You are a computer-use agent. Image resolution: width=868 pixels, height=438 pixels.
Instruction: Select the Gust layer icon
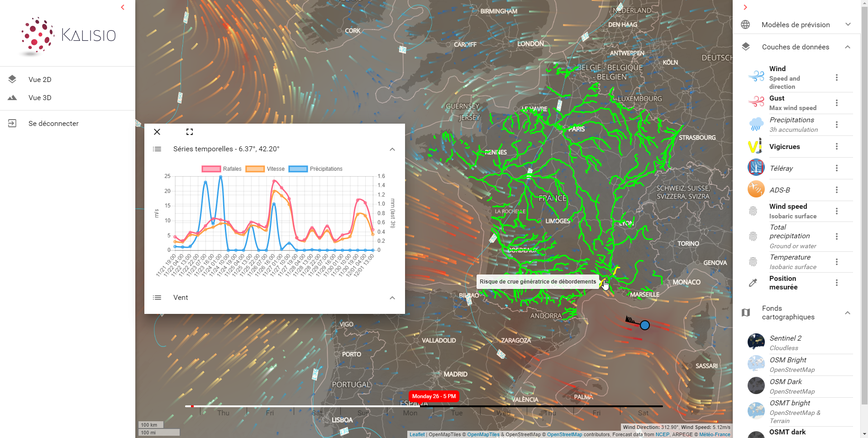pos(756,102)
